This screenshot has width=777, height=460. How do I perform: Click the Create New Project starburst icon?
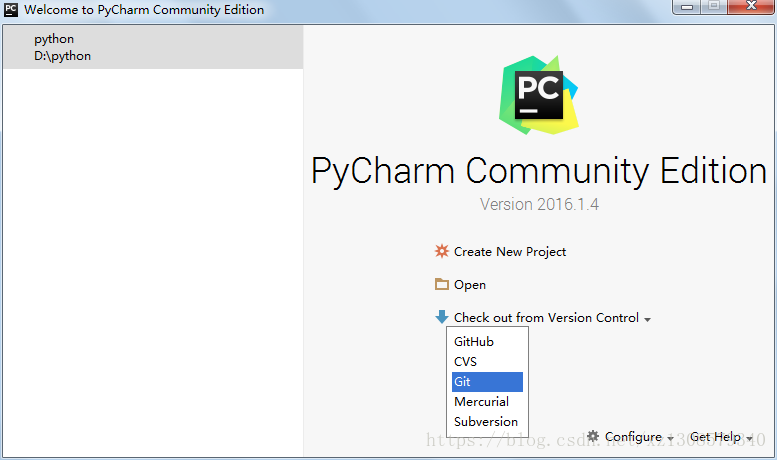[442, 251]
